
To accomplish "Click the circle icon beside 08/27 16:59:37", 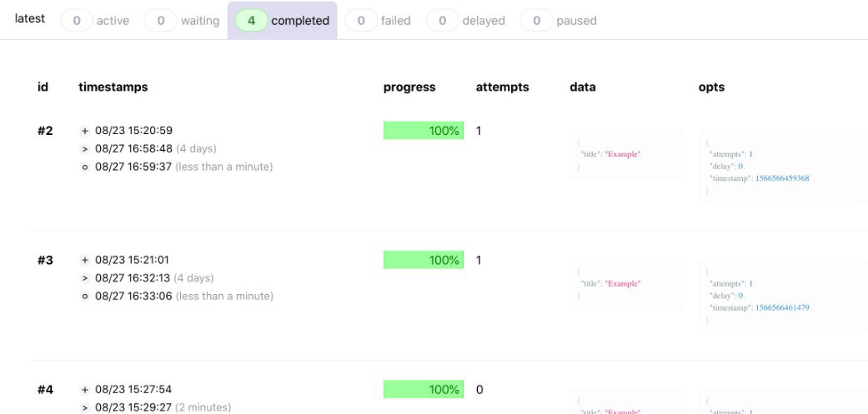I will coord(85,167).
